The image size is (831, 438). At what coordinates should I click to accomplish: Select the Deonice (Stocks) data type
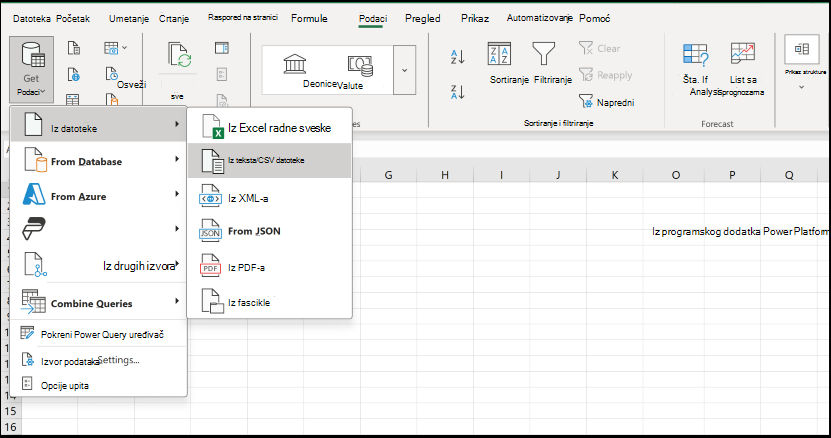pyautogui.click(x=295, y=65)
